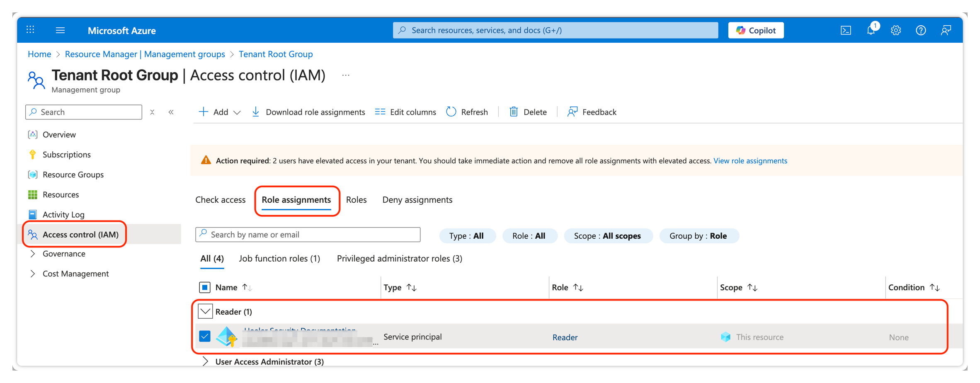Screen dimensions: 980x383
Task: Open portal settings gear
Action: (x=896, y=30)
